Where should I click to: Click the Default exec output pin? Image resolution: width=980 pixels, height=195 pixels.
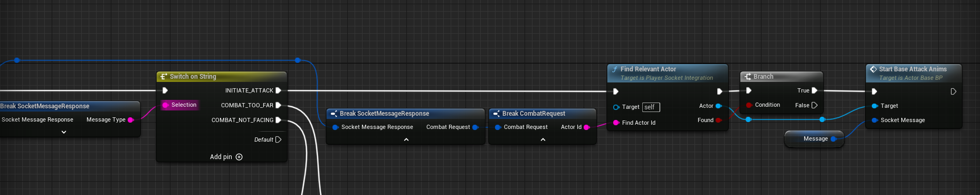tap(279, 140)
